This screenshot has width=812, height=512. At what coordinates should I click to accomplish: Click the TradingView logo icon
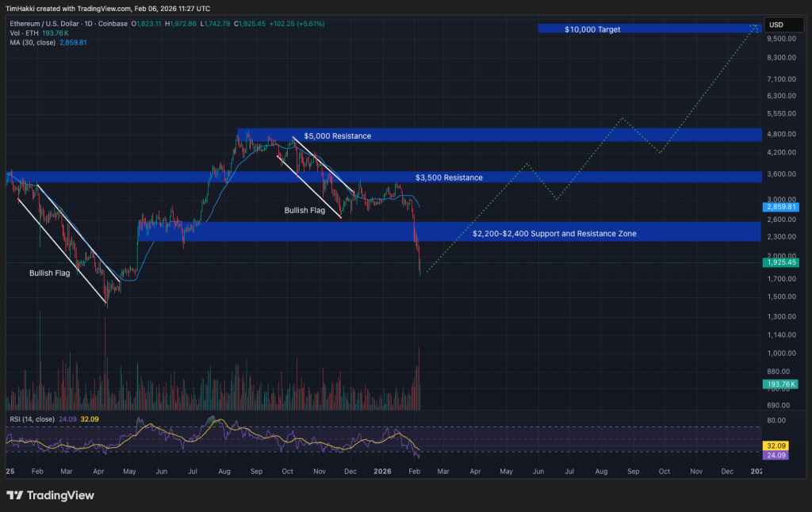15,495
